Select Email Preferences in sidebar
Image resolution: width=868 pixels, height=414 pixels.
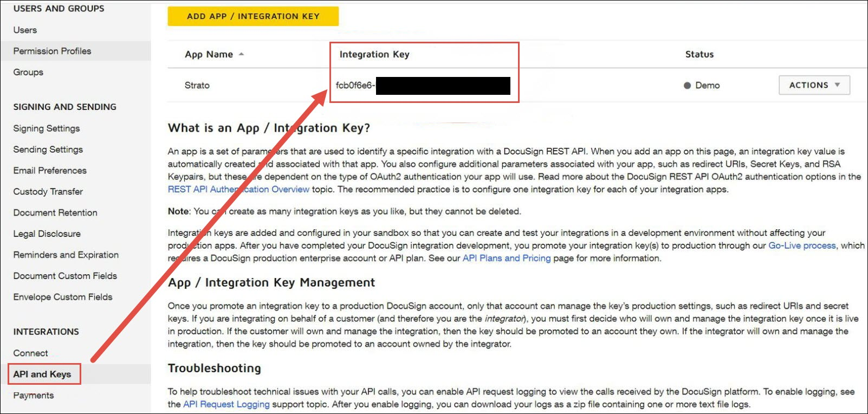(x=50, y=171)
